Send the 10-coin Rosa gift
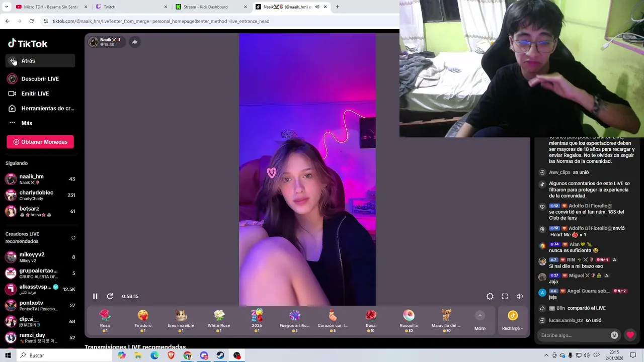The height and width of the screenshot is (362, 644). coord(371,320)
